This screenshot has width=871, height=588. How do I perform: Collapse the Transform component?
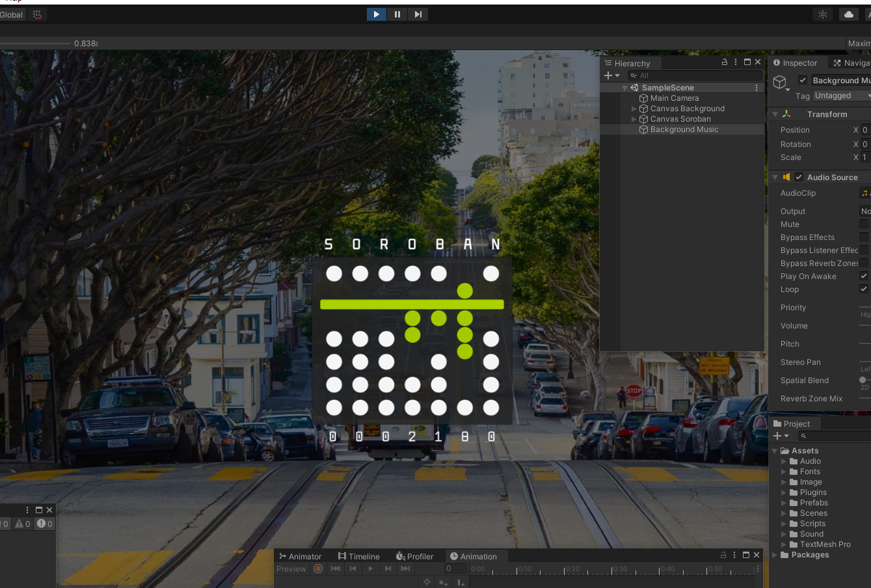[775, 114]
